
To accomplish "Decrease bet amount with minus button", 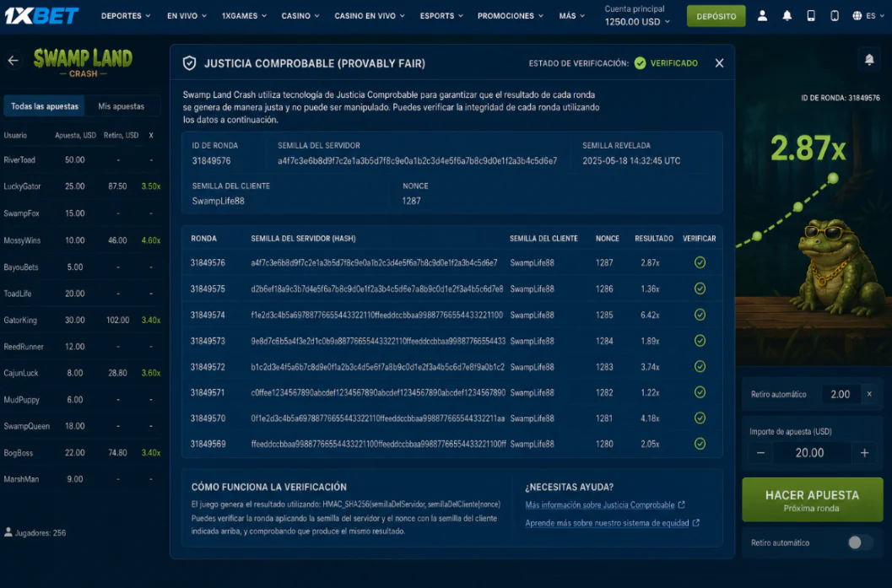I will click(x=760, y=453).
